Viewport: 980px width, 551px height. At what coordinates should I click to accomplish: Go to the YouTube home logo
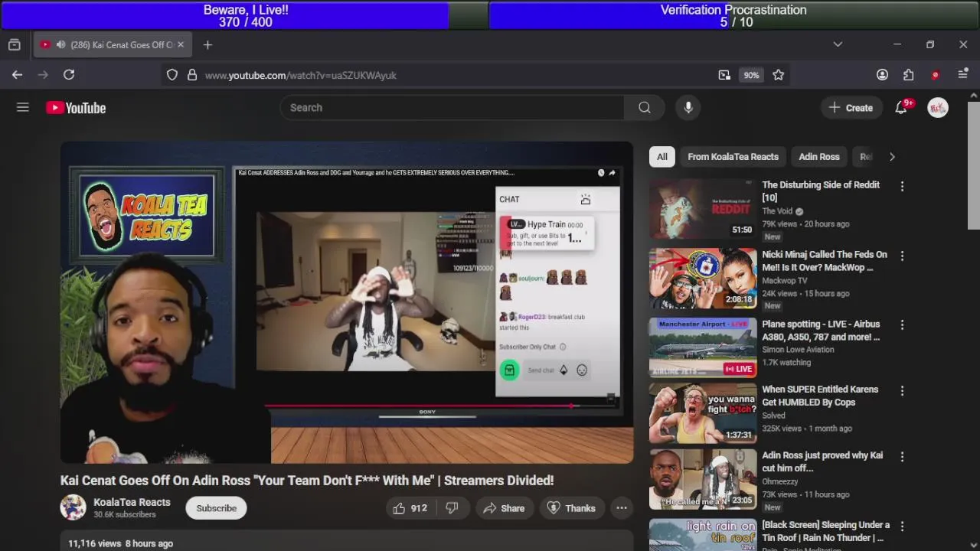[x=76, y=108]
